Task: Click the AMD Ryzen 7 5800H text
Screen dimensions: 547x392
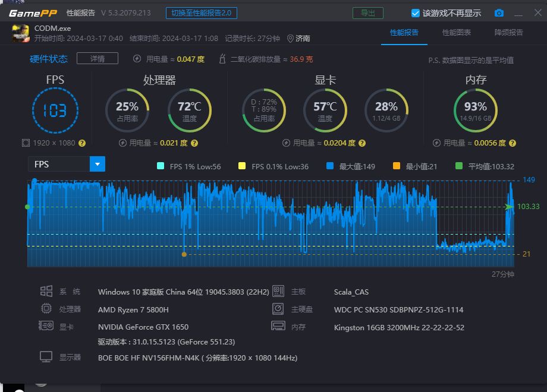Action: [133, 309]
